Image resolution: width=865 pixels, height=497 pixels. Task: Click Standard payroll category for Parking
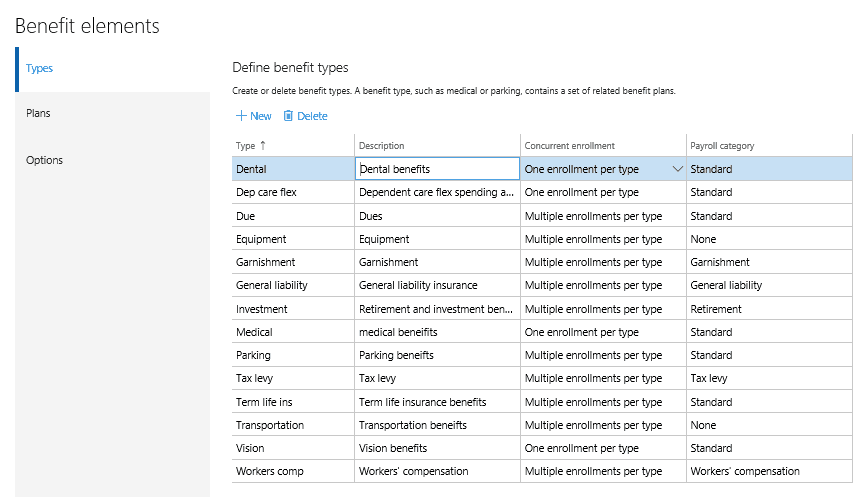tap(770, 355)
